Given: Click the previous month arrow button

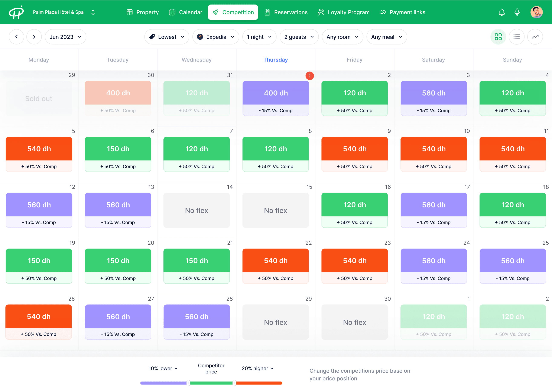Looking at the screenshot, I should coord(16,37).
